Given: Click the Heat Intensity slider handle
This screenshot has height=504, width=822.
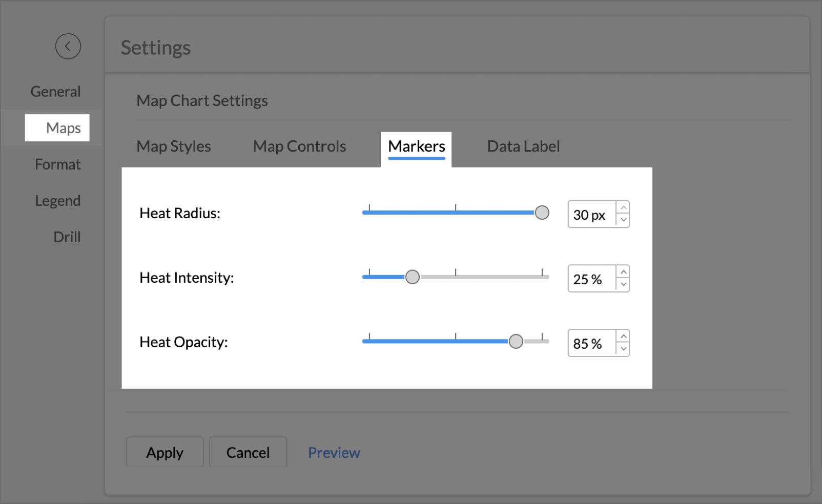Looking at the screenshot, I should click(x=412, y=277).
